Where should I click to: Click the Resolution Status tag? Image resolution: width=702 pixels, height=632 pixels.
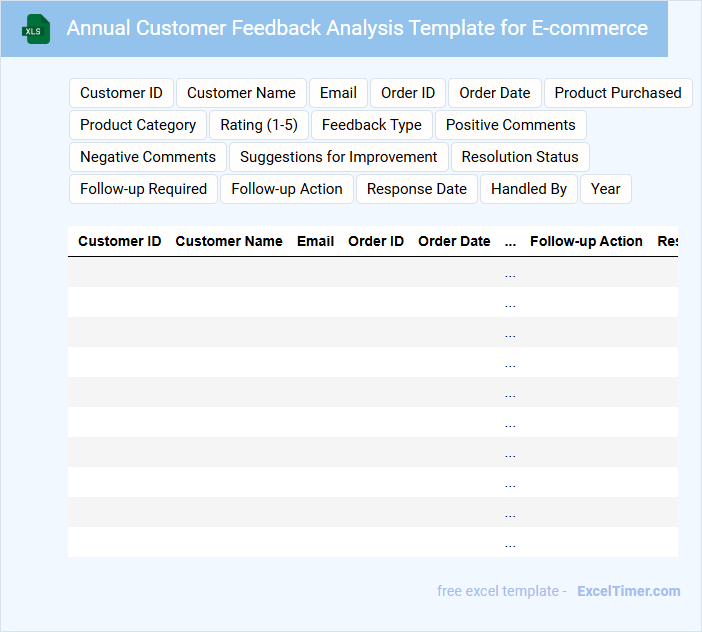520,157
